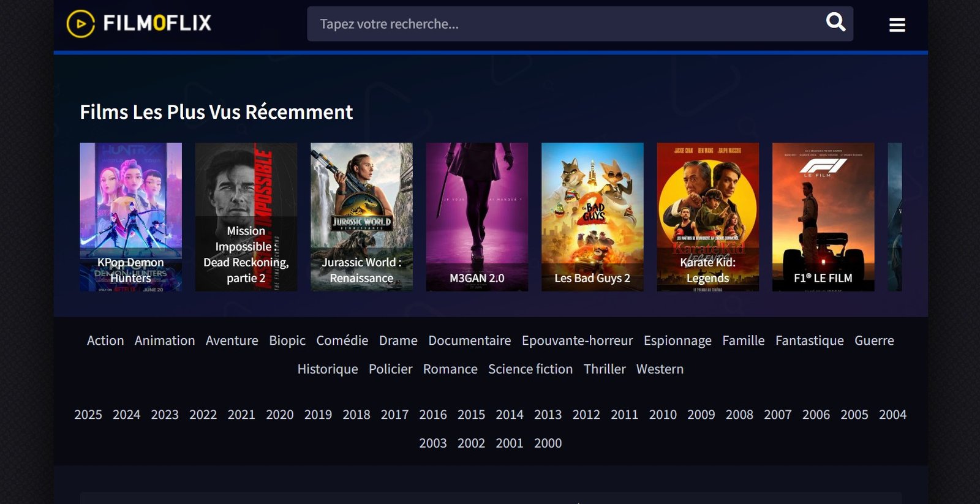Filter films by year 2016

pos(433,415)
